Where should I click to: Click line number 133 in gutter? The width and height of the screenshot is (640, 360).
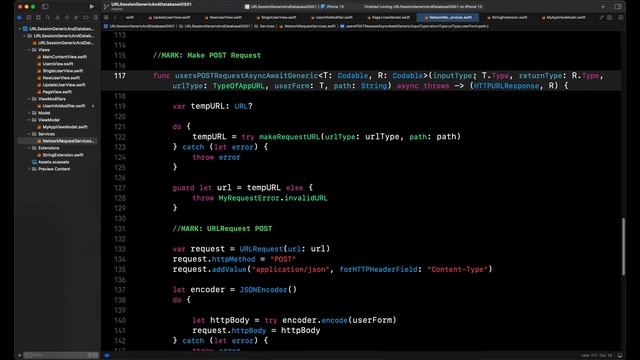pos(120,249)
